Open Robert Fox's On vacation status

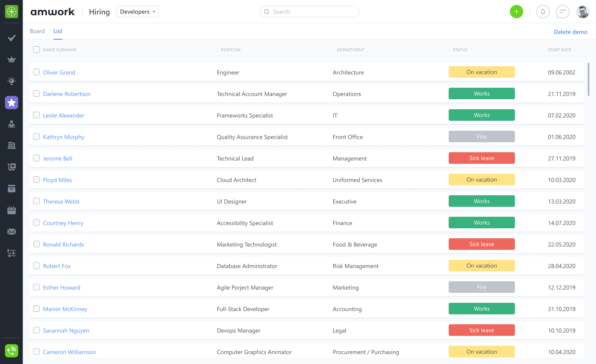click(x=482, y=266)
